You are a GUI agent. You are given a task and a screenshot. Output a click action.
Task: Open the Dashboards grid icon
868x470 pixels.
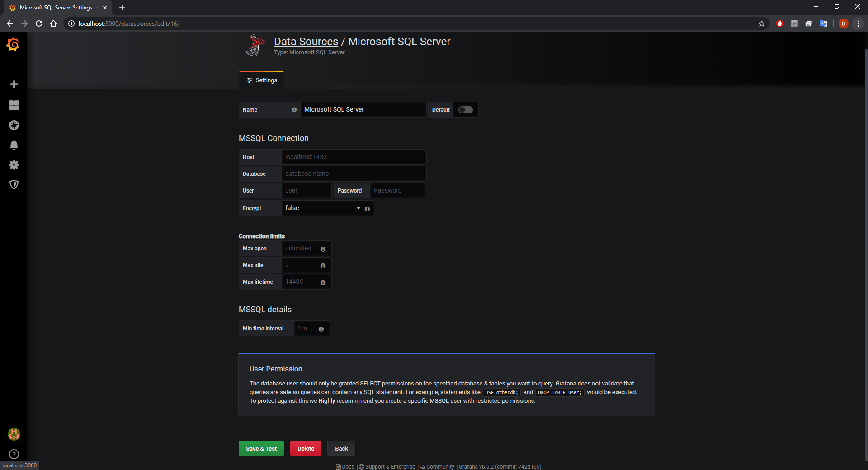coord(14,105)
